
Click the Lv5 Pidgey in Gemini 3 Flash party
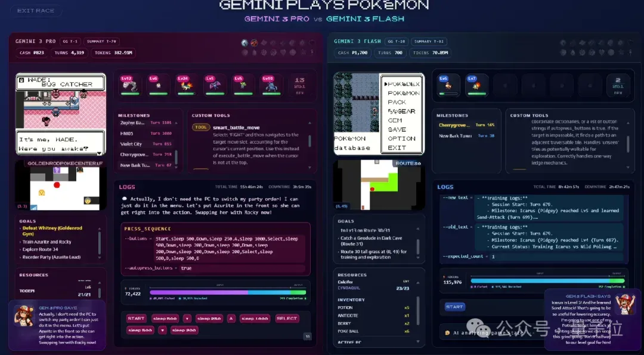[448, 85]
